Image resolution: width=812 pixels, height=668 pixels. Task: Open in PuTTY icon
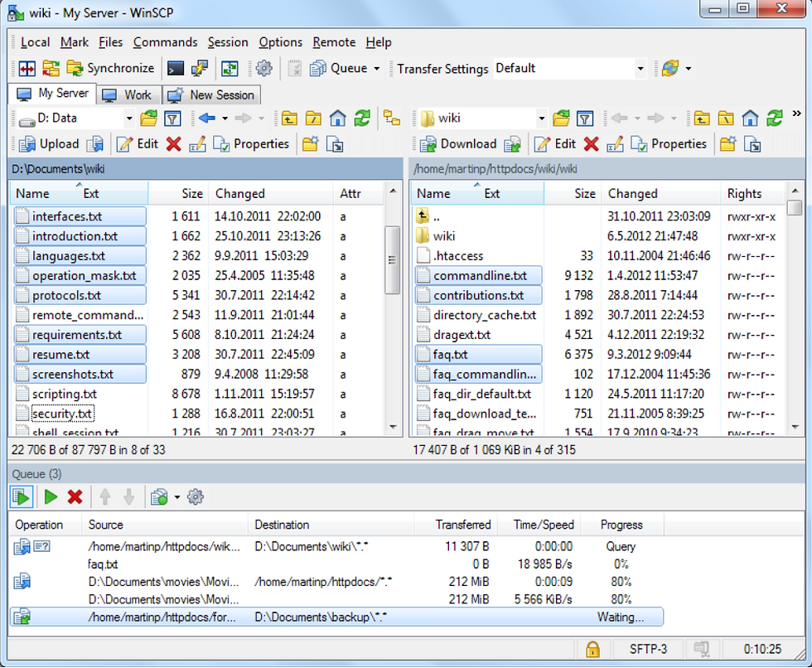(x=200, y=68)
